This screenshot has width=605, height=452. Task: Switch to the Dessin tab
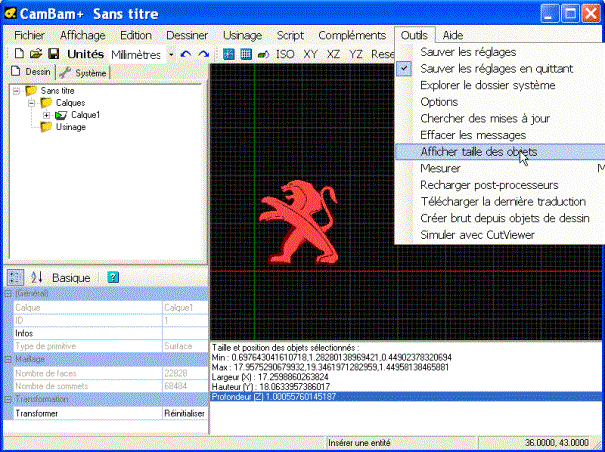coord(31,72)
